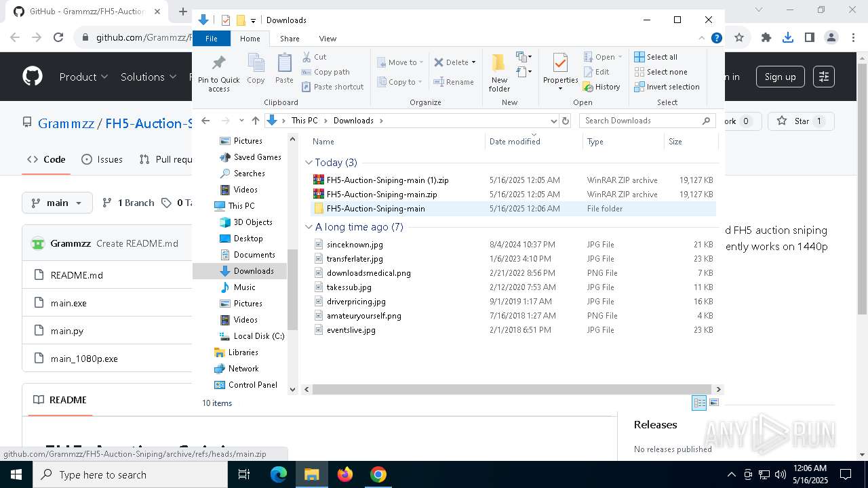Go back in Explorer navigation
This screenshot has height=488, width=868.
(x=206, y=121)
